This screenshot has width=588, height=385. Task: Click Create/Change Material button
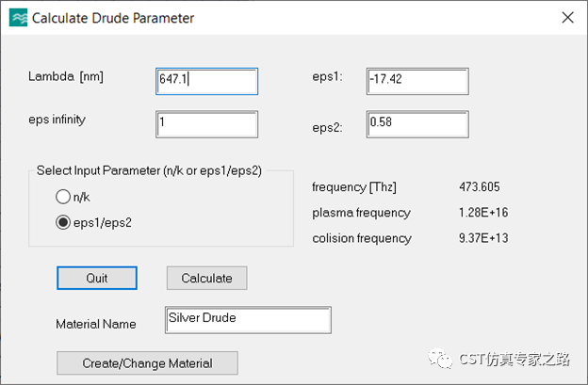pos(147,363)
